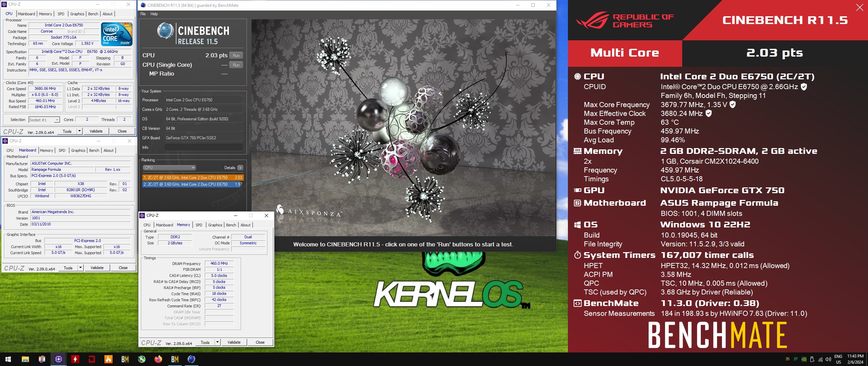Select the CPU tab in the Memory CPU-Z window
Image resolution: width=868 pixels, height=366 pixels.
(147, 225)
